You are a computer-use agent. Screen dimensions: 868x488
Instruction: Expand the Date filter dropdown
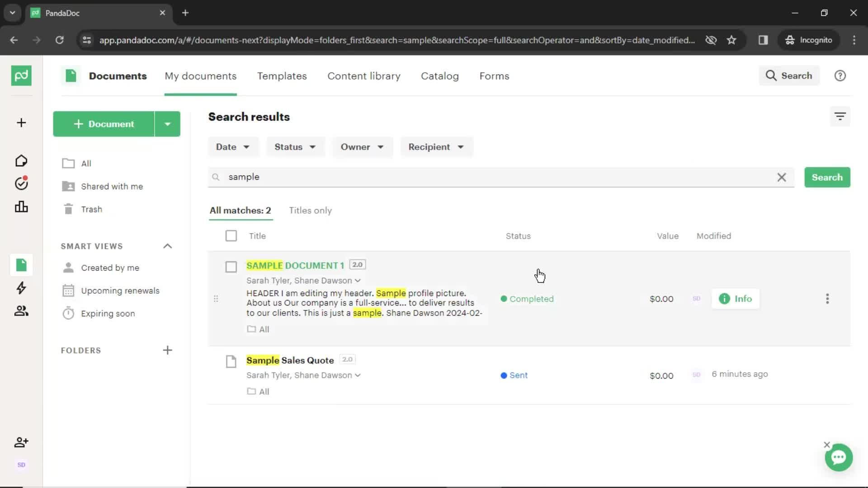232,146
